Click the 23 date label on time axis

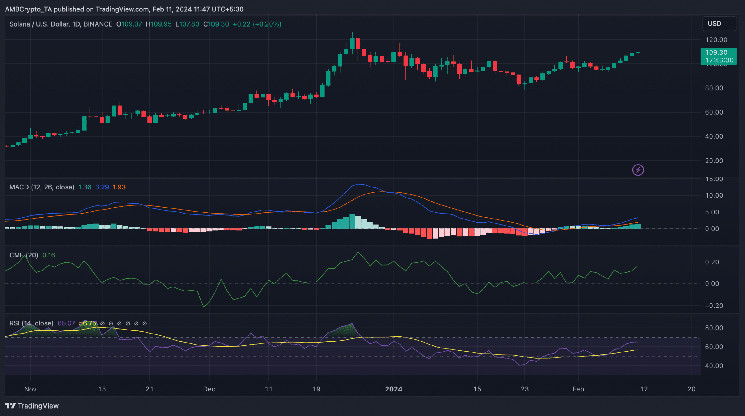524,389
